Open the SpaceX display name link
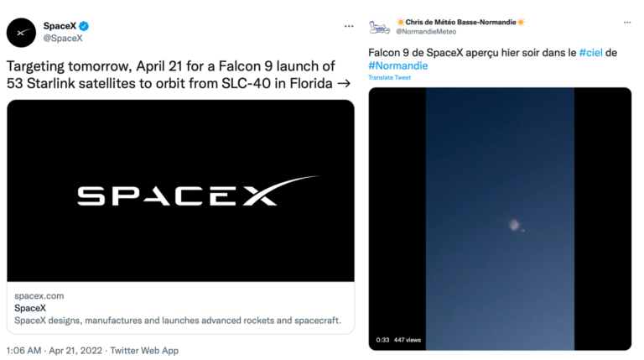Screen dimensions: 644x360 (x=60, y=26)
